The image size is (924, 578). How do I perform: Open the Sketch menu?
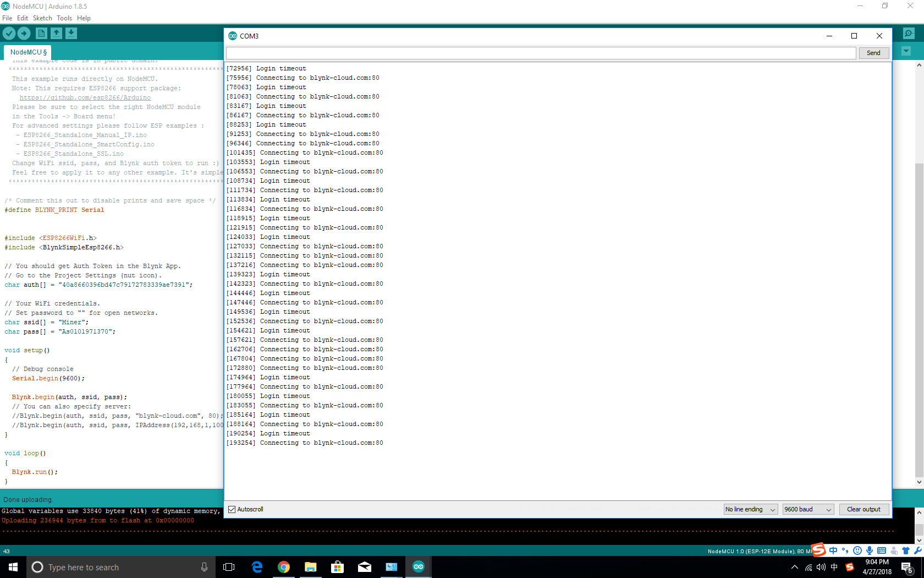pos(42,18)
